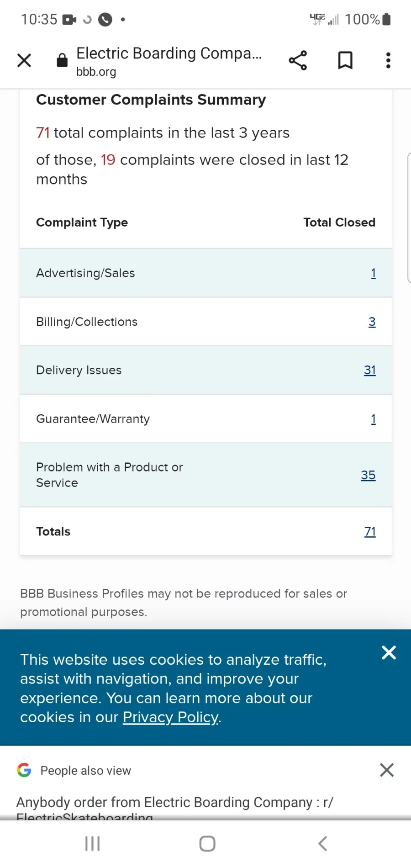Viewport: 411px width, 868px height.
Task: Open the three-dot browser menu
Action: [x=388, y=60]
